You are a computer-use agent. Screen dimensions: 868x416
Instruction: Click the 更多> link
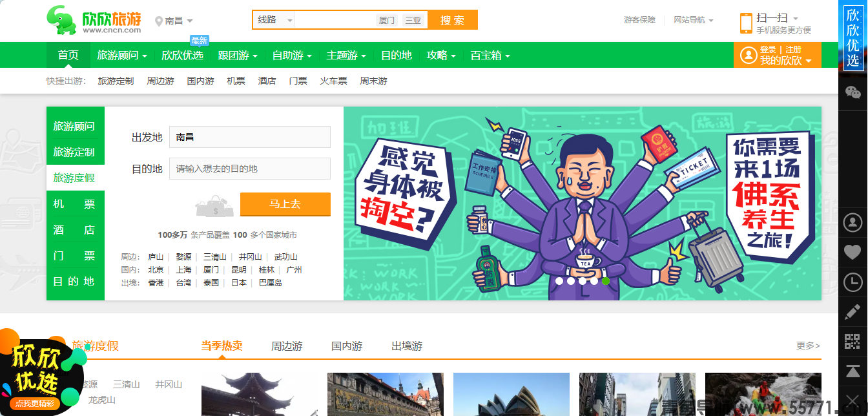[808, 346]
